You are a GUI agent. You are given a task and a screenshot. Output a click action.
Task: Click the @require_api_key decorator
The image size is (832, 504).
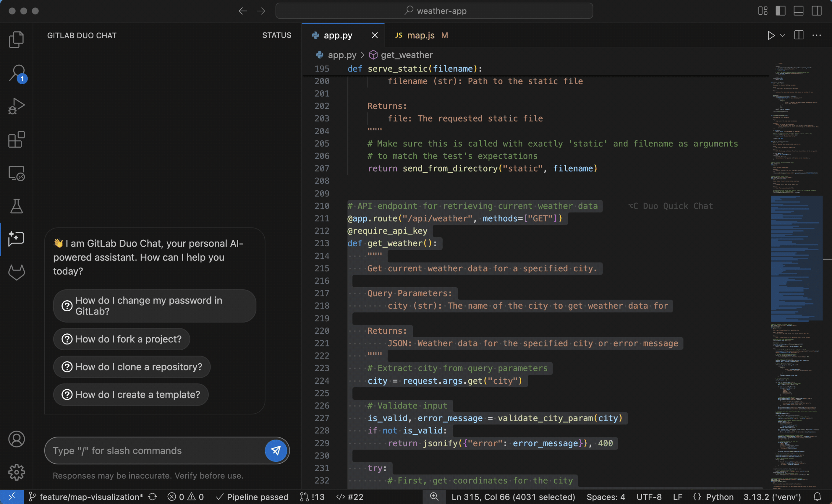[387, 231]
